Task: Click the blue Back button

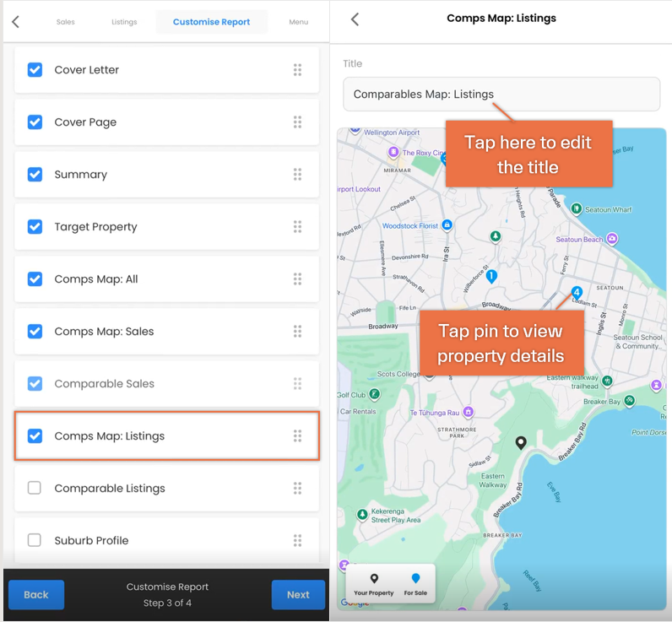Action: (36, 595)
